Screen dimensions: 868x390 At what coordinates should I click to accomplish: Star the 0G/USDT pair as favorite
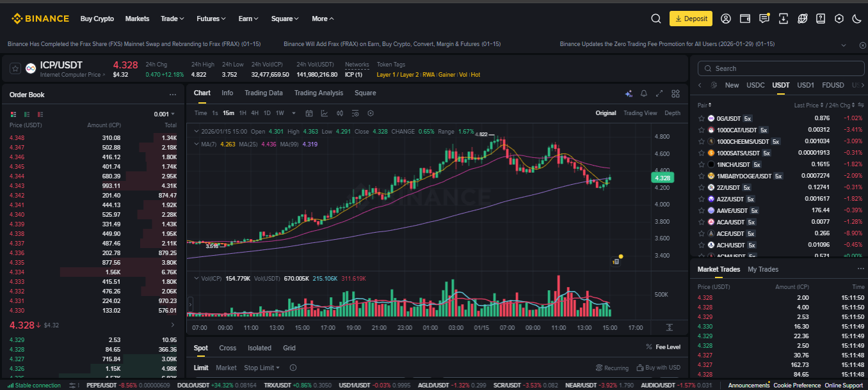(x=702, y=118)
